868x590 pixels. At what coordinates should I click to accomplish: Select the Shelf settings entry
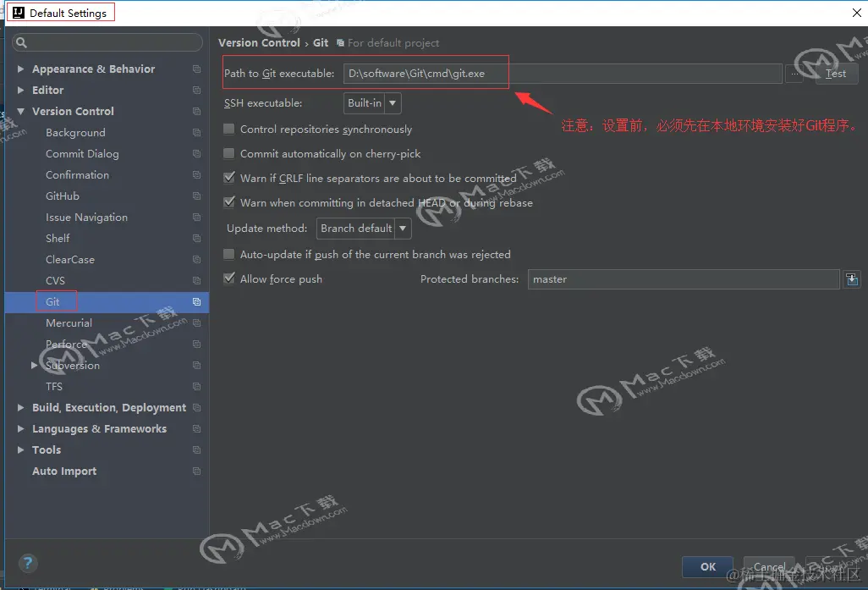(x=58, y=238)
